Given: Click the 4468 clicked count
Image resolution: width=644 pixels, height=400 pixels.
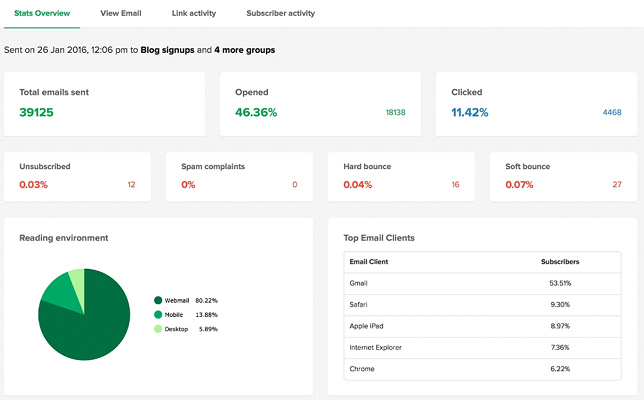Looking at the screenshot, I should (x=612, y=112).
